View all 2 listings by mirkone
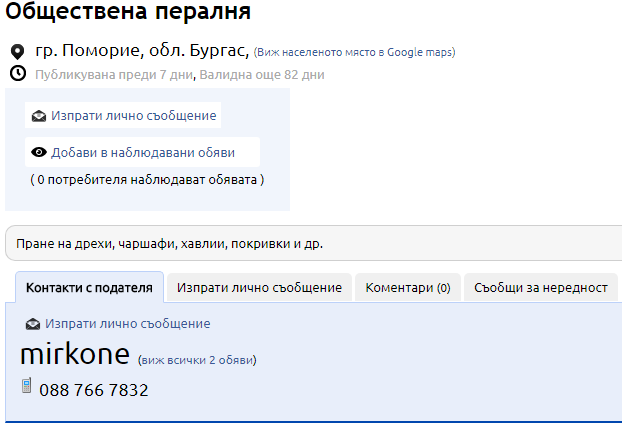 [x=197, y=360]
